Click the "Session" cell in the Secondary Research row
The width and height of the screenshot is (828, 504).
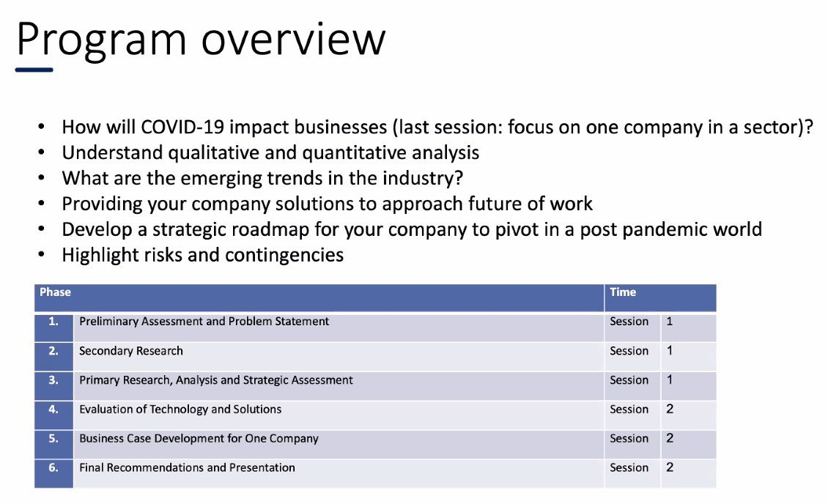pyautogui.click(x=629, y=351)
